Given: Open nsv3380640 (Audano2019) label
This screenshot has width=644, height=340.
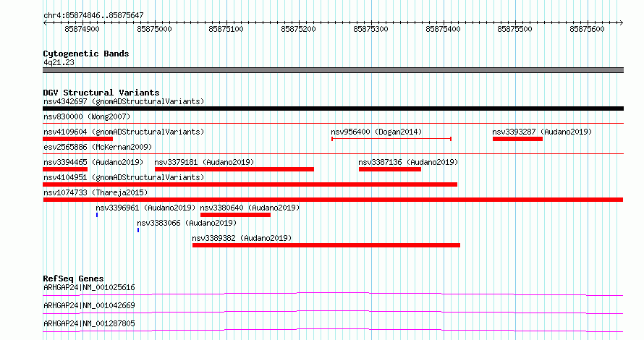Looking at the screenshot, I should (250, 208).
